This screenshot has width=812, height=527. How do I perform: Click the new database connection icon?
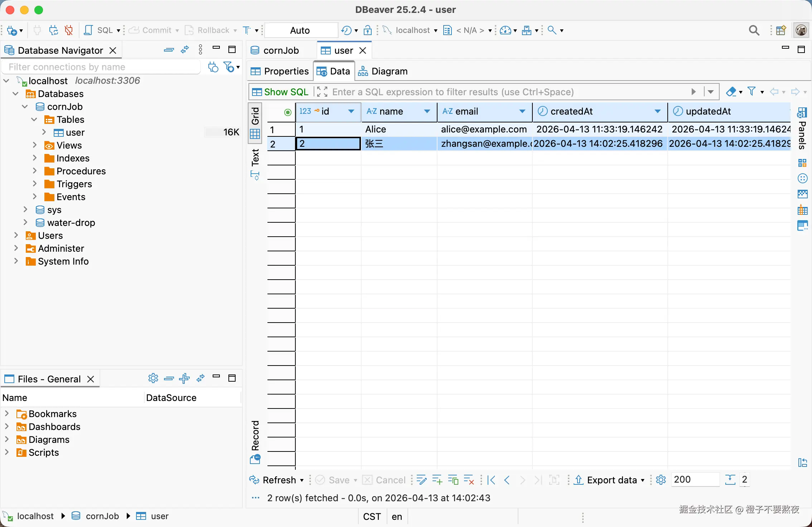pos(12,30)
